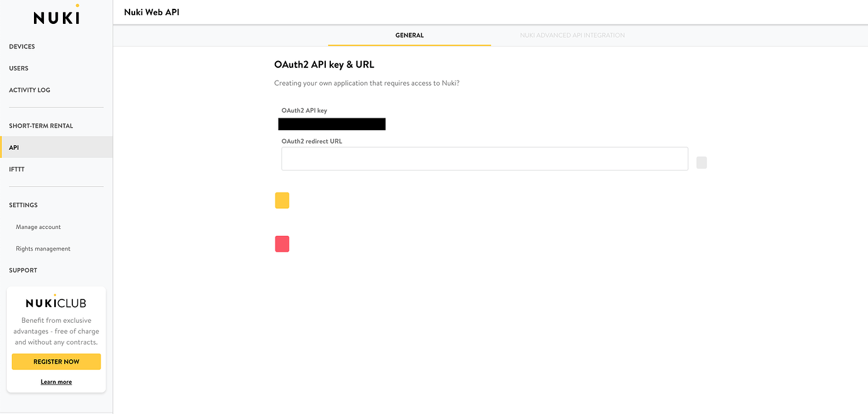Viewport: 868px width, 414px height.
Task: Select the hidden OAuth2 API key value
Action: [331, 123]
